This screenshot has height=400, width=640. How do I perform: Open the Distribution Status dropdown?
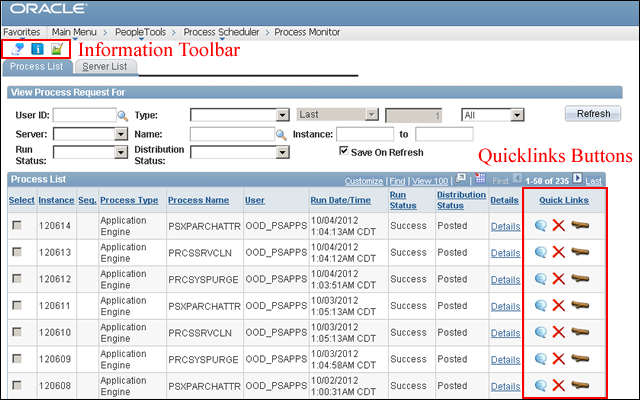coord(240,153)
